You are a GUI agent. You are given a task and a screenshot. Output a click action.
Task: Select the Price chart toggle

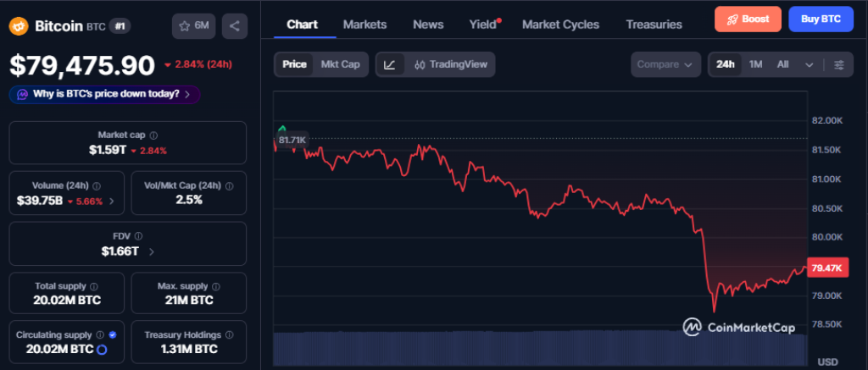pos(294,64)
